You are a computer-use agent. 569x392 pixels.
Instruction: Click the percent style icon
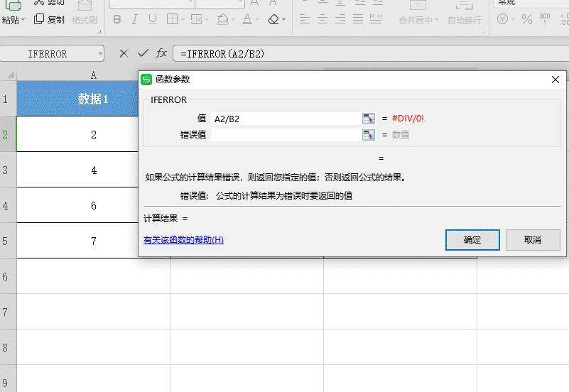(526, 19)
